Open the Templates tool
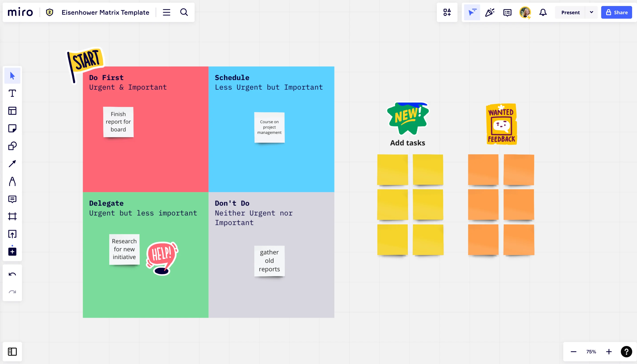Viewport: 637px width, 364px height. [12, 111]
